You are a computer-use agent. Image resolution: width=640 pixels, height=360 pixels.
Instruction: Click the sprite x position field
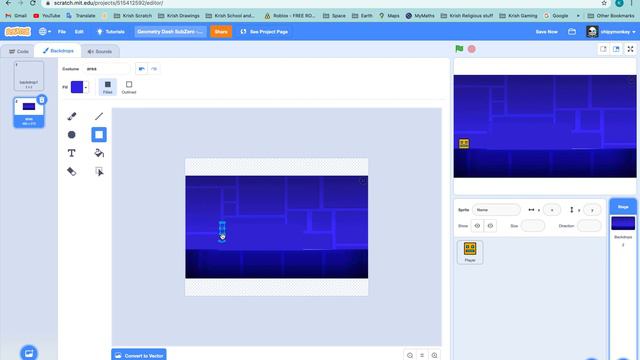tap(552, 210)
